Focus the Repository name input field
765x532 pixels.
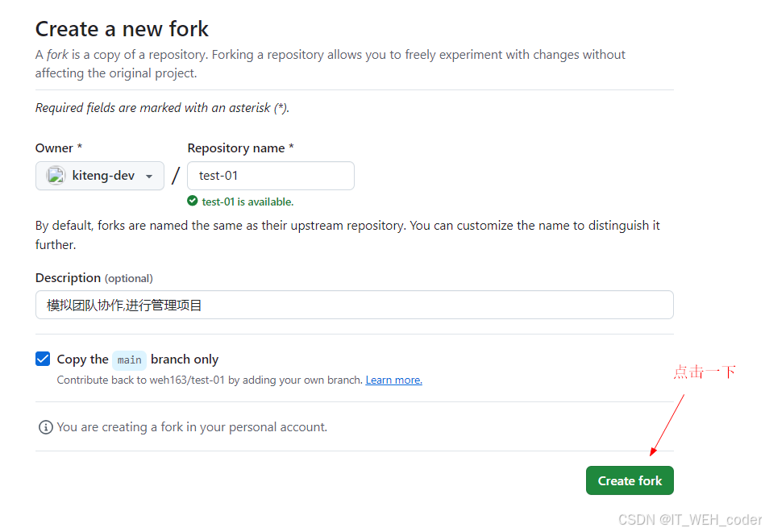click(271, 176)
